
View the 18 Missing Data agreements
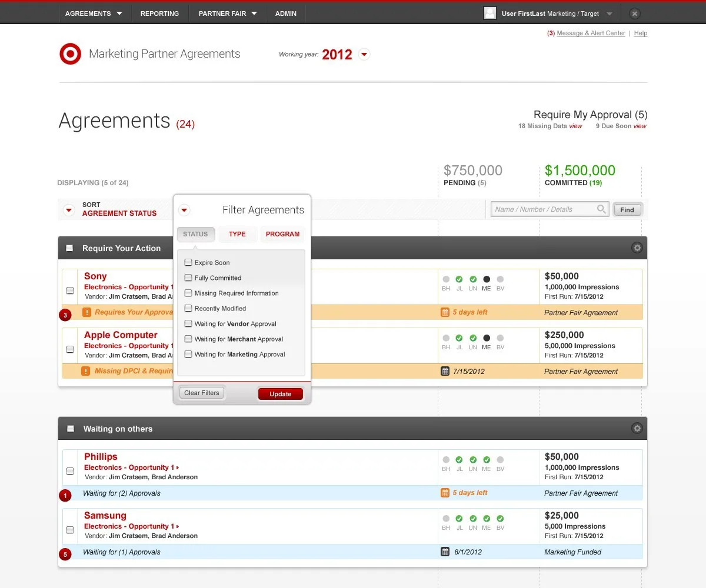click(x=575, y=126)
